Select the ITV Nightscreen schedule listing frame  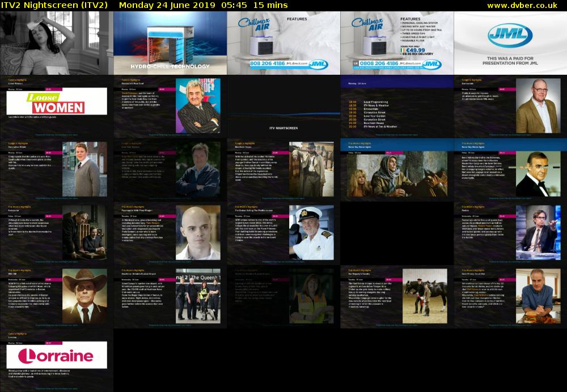(396, 108)
